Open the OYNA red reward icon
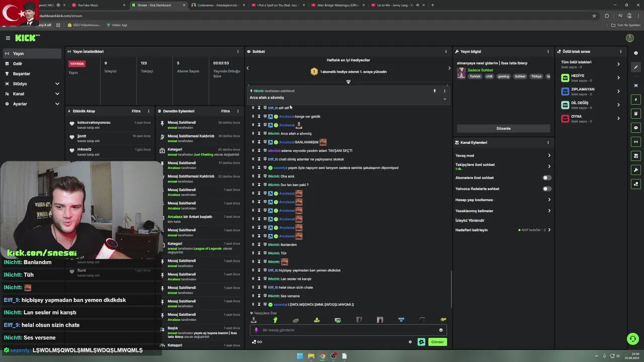 click(x=565, y=119)
